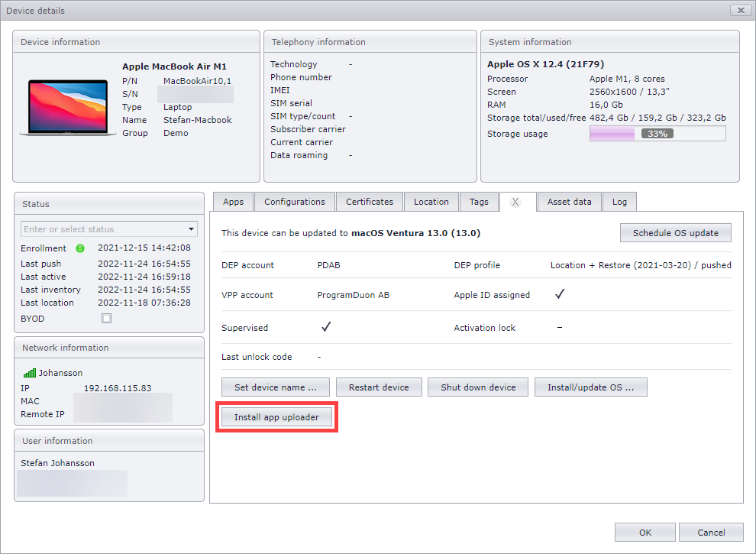
Task: Click Install app uploader button
Action: (x=276, y=417)
